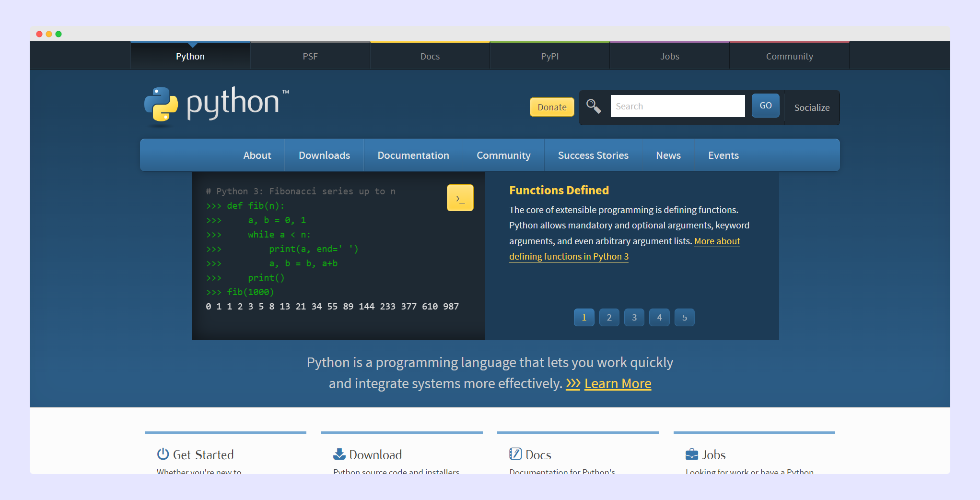Click the Docs notepad icon
The image size is (980, 500).
tap(515, 454)
